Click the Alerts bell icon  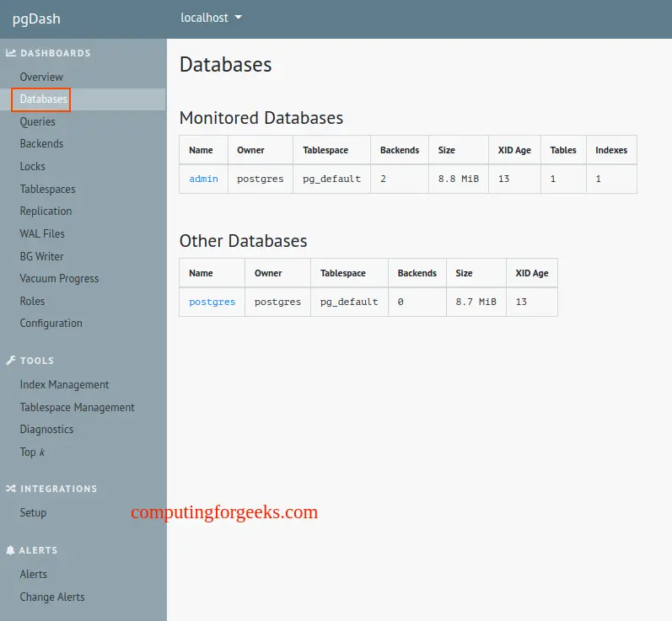tap(11, 550)
